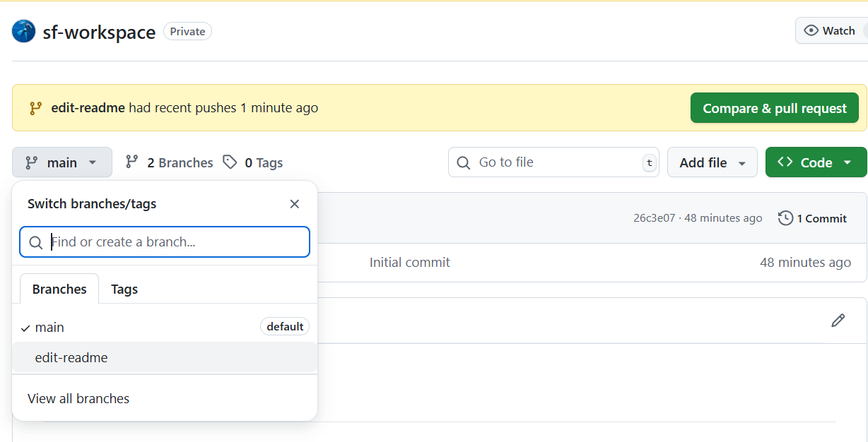
Task: View the 1 Commit history link
Action: [x=813, y=218]
